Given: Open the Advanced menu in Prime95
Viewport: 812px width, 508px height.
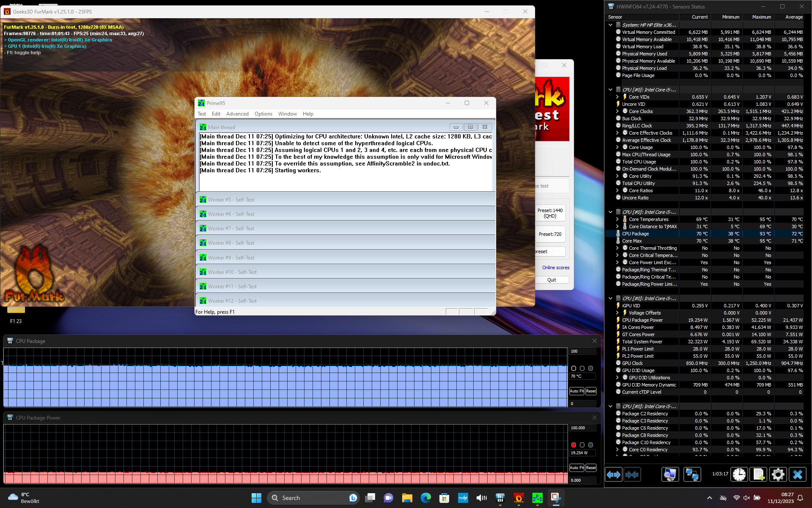Looking at the screenshot, I should [237, 114].
